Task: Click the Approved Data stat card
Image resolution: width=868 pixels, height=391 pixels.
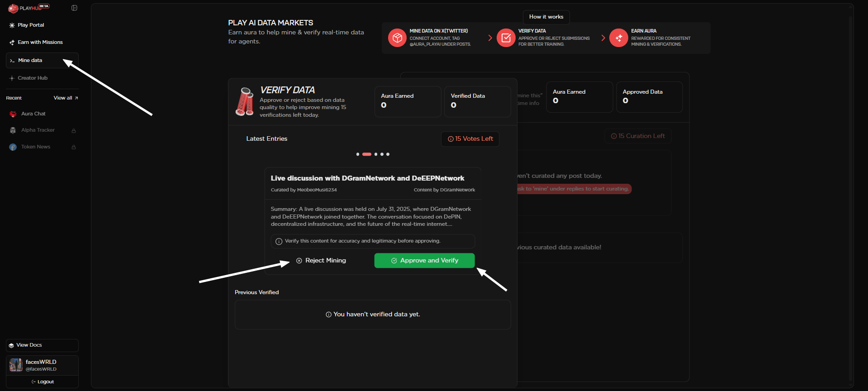Action: 650,97
